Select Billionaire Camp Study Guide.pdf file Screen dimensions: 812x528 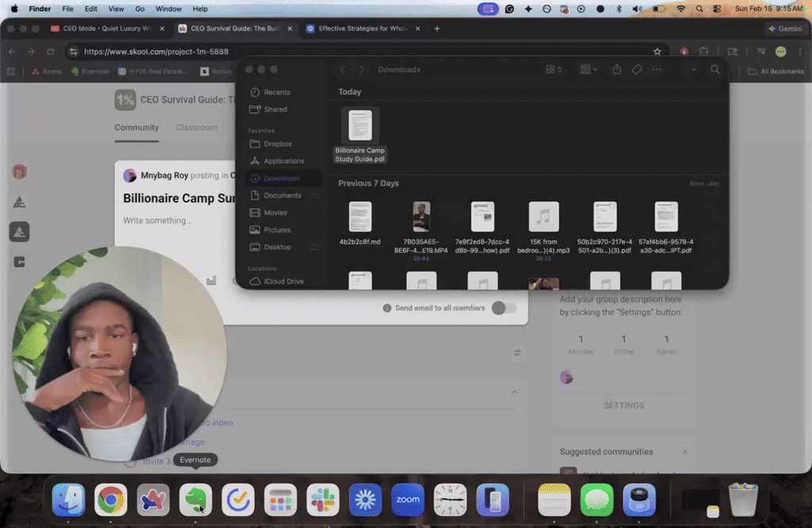click(360, 135)
